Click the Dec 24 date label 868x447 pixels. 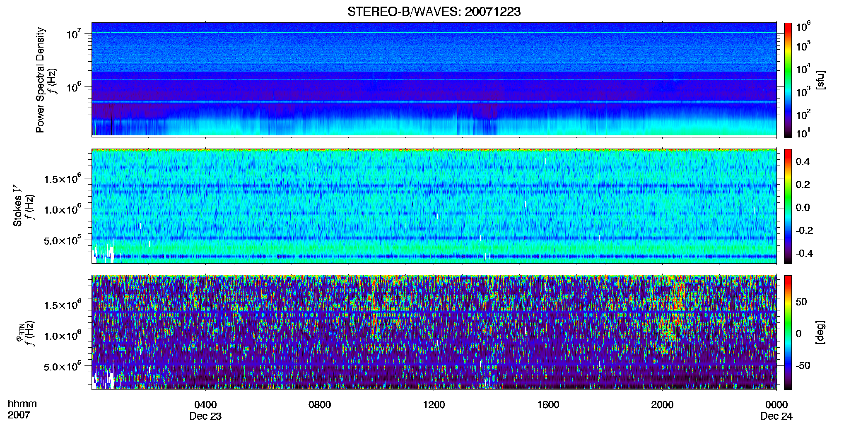776,416
